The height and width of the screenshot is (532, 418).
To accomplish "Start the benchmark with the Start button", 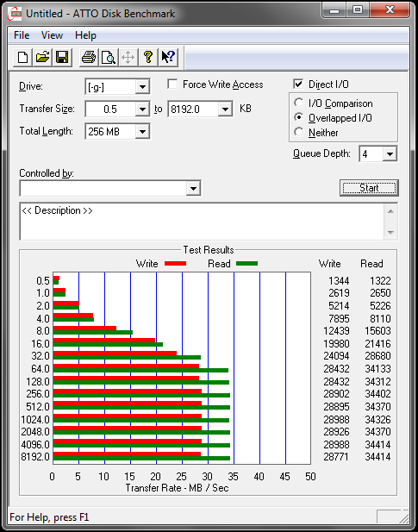I will [369, 188].
